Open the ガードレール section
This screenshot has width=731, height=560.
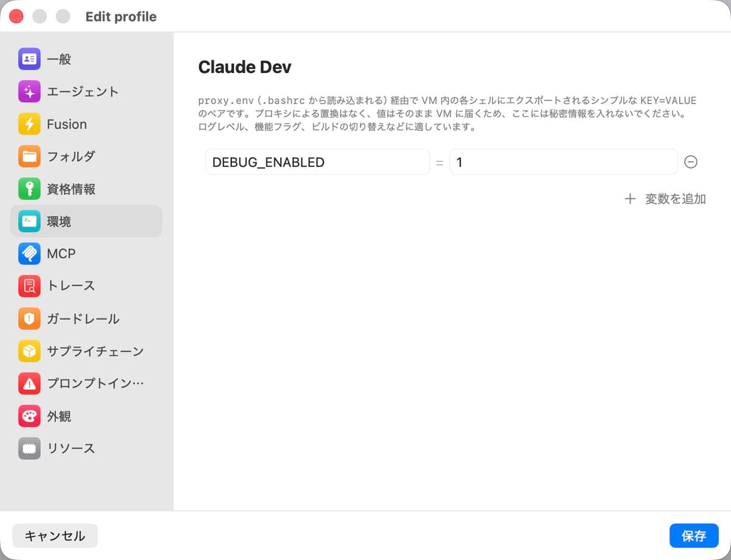[87, 318]
